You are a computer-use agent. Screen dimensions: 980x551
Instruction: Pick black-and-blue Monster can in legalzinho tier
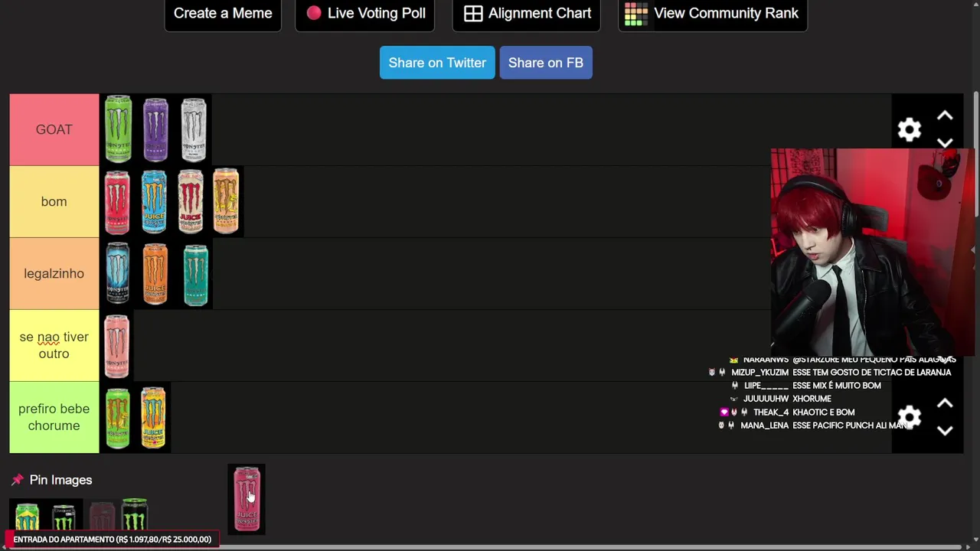point(118,273)
